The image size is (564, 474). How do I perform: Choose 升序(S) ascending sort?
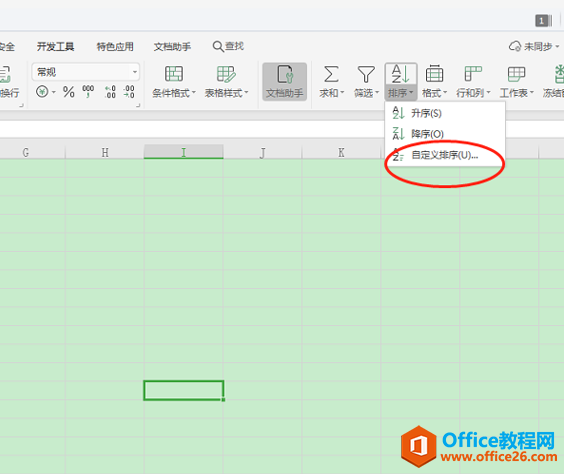coord(445,113)
